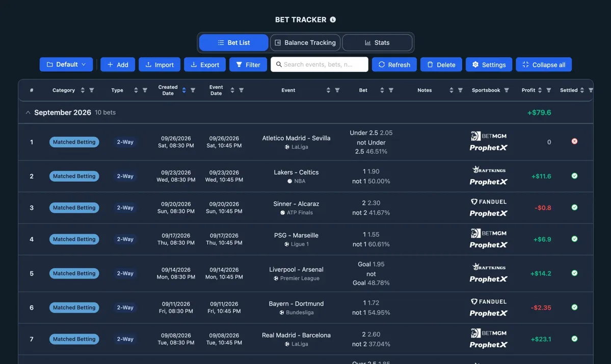
Task: Click the 'Real Madrid - Barcelona' event text
Action: click(296, 335)
